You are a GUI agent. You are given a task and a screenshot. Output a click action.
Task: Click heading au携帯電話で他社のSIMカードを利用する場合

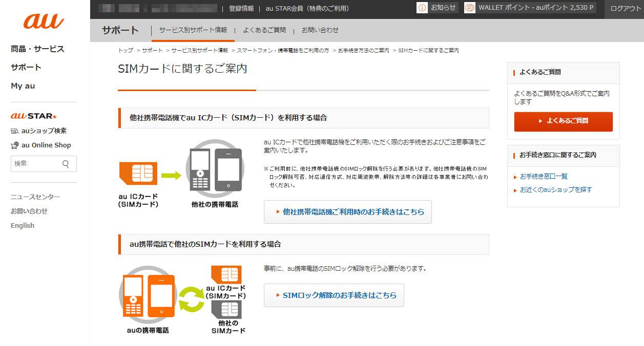[x=205, y=244]
